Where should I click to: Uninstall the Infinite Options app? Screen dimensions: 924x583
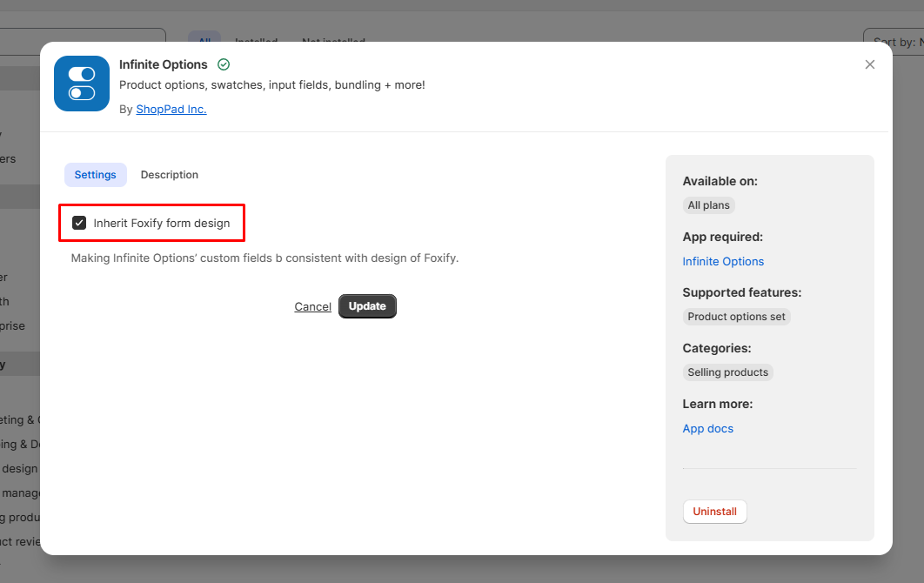coord(714,512)
